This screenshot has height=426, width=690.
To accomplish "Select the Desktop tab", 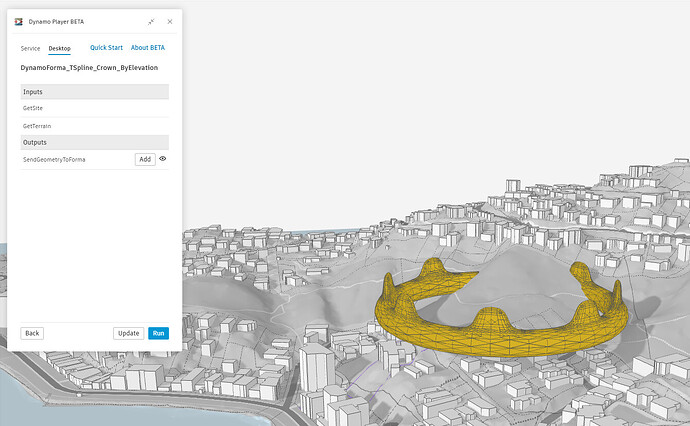I will point(59,48).
